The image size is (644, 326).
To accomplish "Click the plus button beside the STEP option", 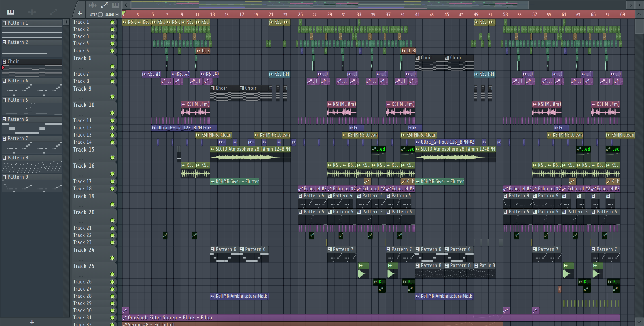I will (80, 13).
